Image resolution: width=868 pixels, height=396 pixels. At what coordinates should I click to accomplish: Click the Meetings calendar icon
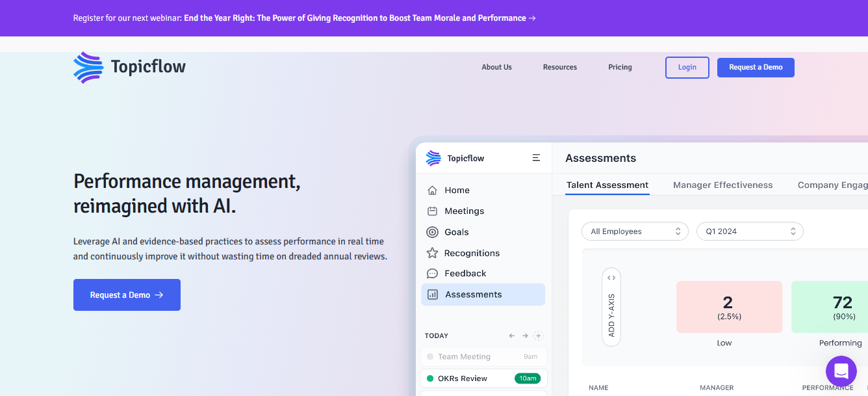coord(432,211)
